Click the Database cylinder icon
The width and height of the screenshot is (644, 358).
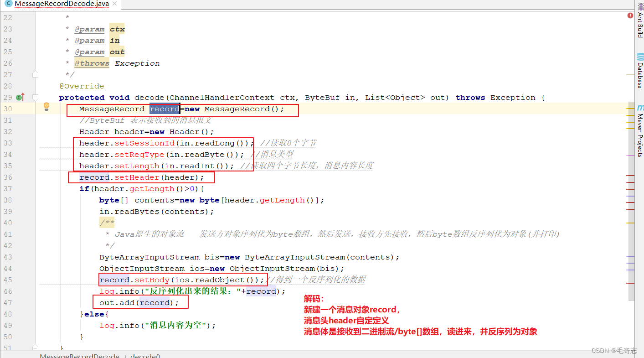click(640, 57)
